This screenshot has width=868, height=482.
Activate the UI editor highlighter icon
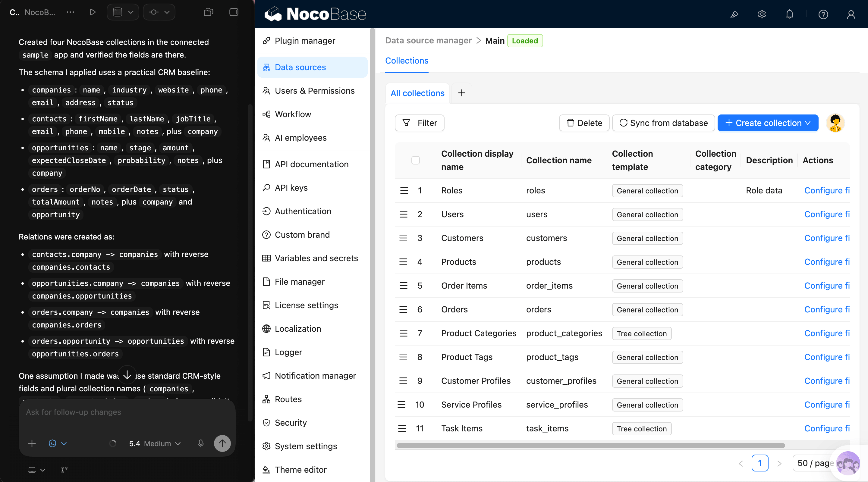[x=734, y=14]
